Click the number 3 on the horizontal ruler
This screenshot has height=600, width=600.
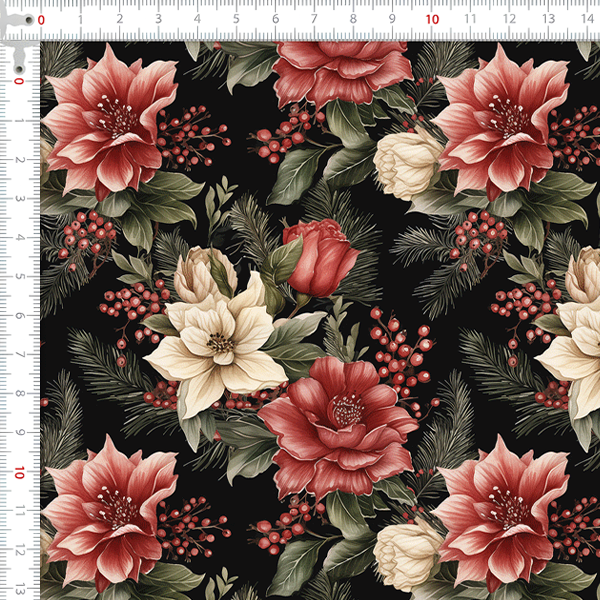[158, 19]
